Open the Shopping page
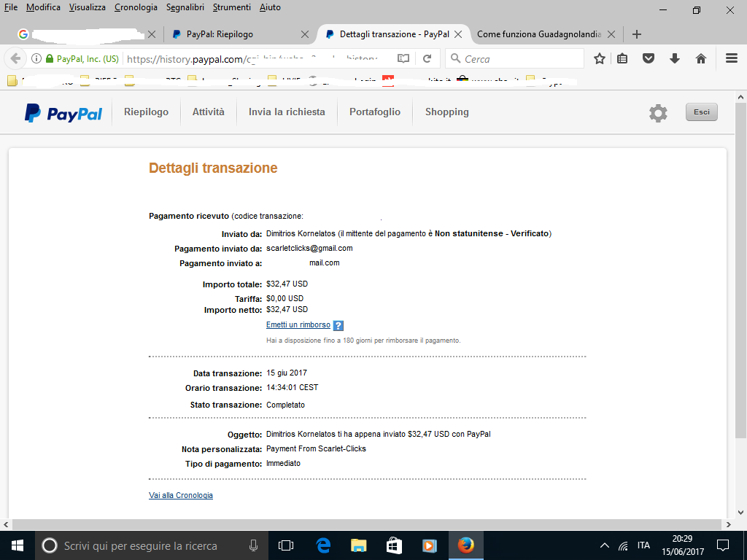This screenshot has width=747, height=560. click(x=447, y=112)
